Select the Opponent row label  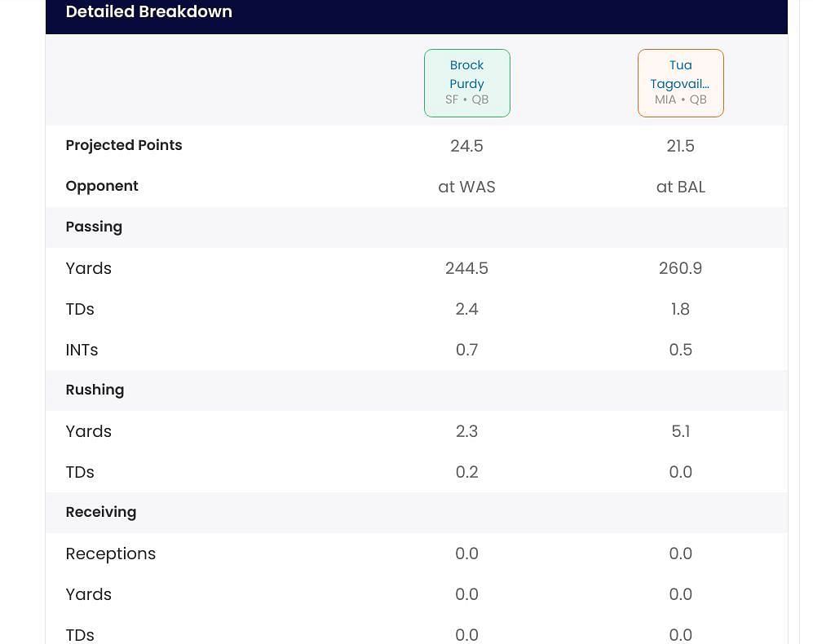[102, 186]
